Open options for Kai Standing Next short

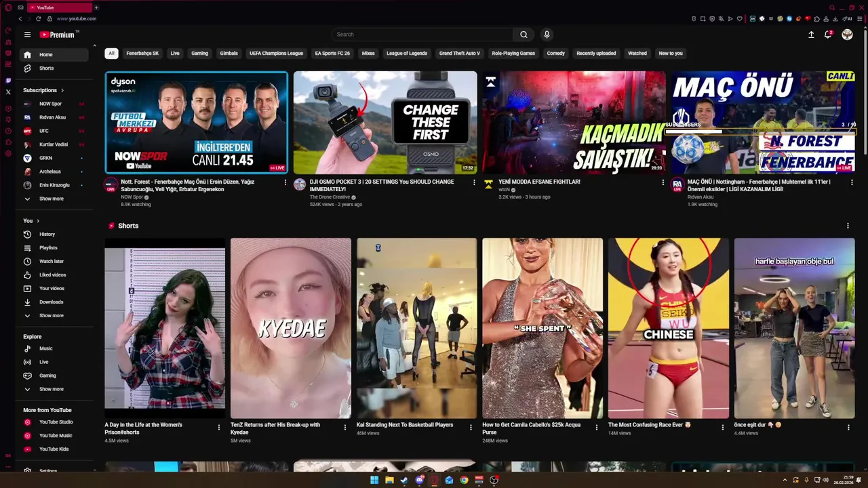click(x=471, y=428)
